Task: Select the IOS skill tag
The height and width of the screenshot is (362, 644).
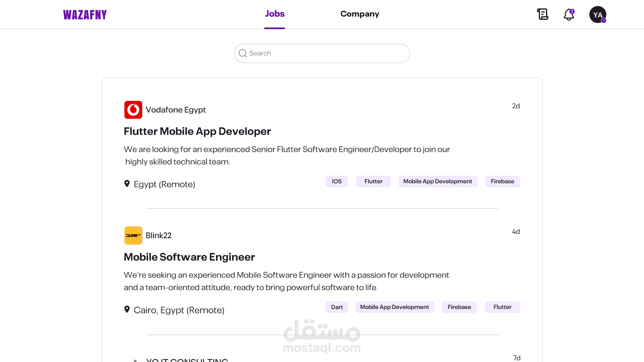Action: point(336,181)
